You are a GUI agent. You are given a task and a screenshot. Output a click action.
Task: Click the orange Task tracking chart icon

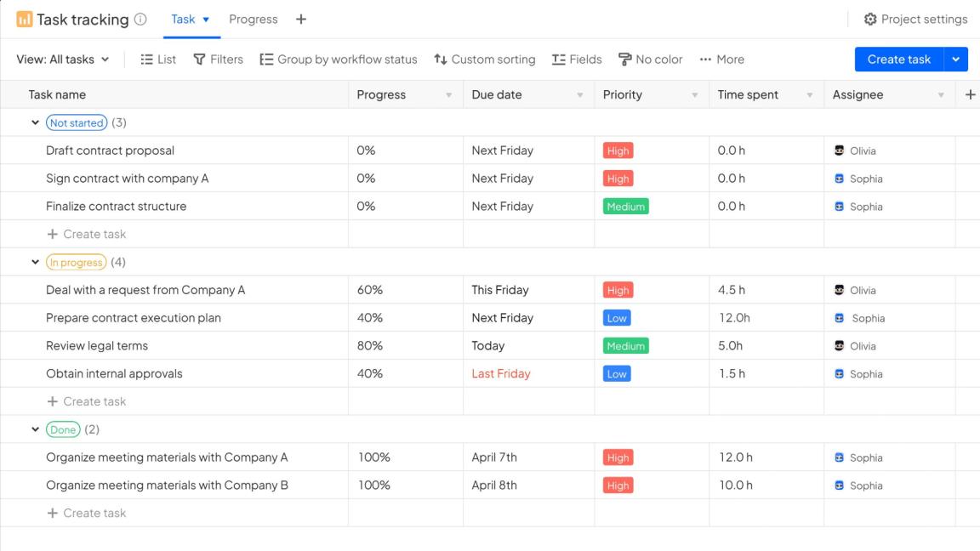(x=25, y=20)
